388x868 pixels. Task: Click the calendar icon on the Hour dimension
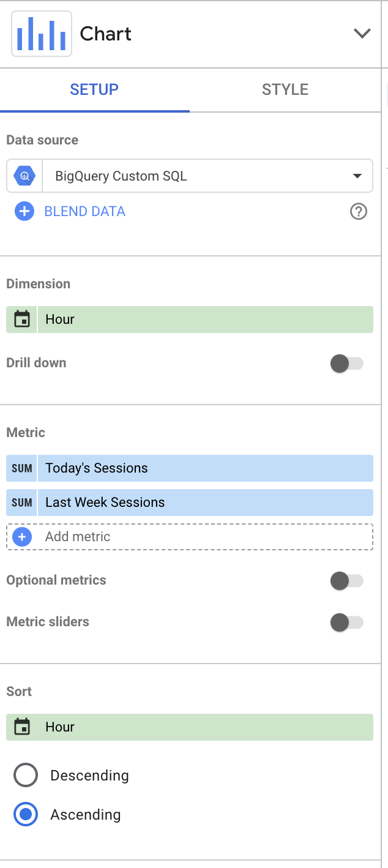click(22, 320)
